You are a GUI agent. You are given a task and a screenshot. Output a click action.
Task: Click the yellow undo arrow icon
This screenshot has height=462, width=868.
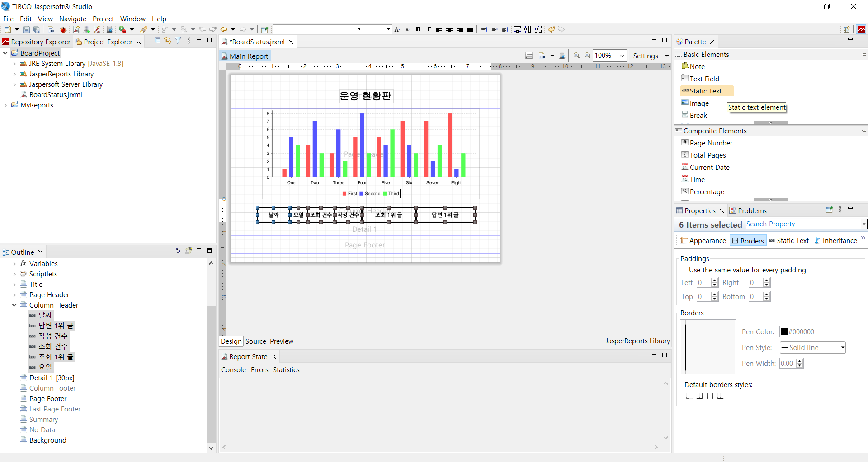pyautogui.click(x=552, y=29)
